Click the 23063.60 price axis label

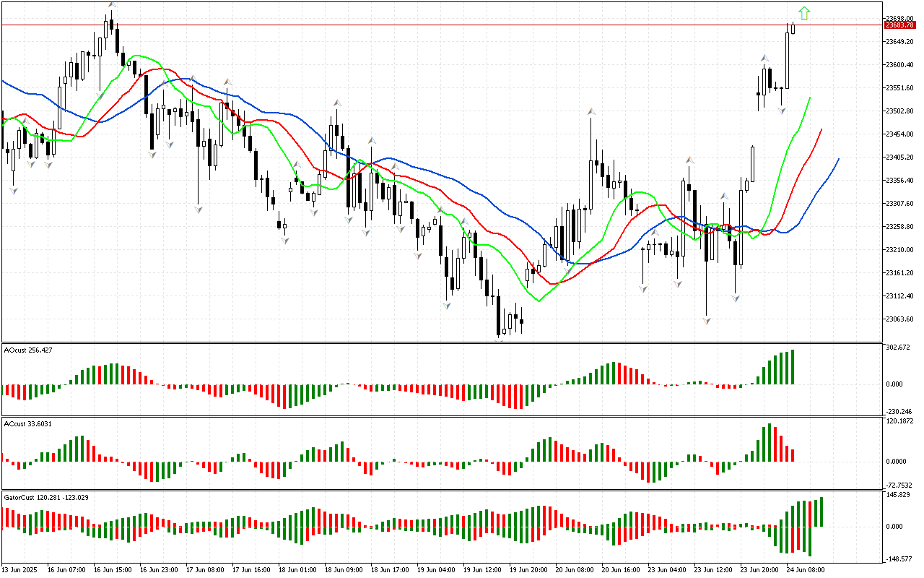point(899,319)
